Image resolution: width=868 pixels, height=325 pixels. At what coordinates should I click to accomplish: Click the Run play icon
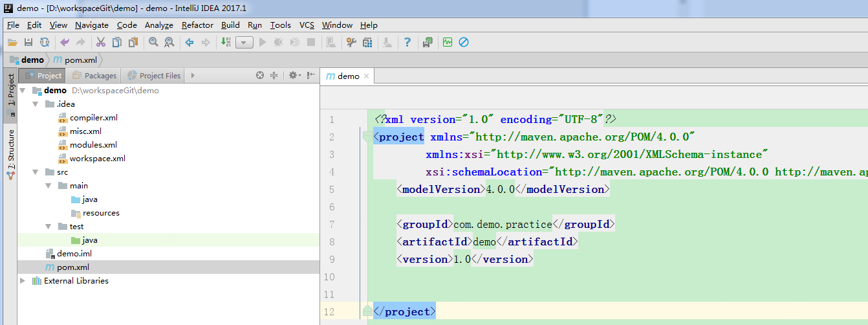click(263, 43)
